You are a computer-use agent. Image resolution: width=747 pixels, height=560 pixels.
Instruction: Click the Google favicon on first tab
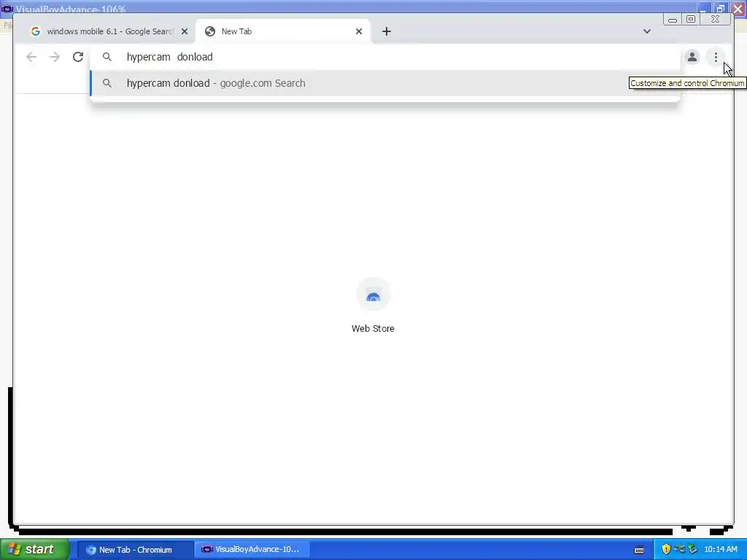[35, 31]
